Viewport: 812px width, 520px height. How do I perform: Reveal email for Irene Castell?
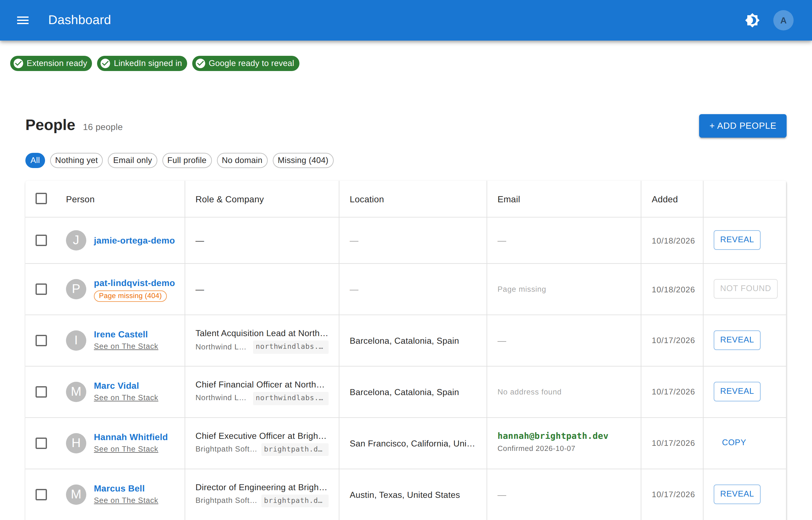tap(737, 340)
